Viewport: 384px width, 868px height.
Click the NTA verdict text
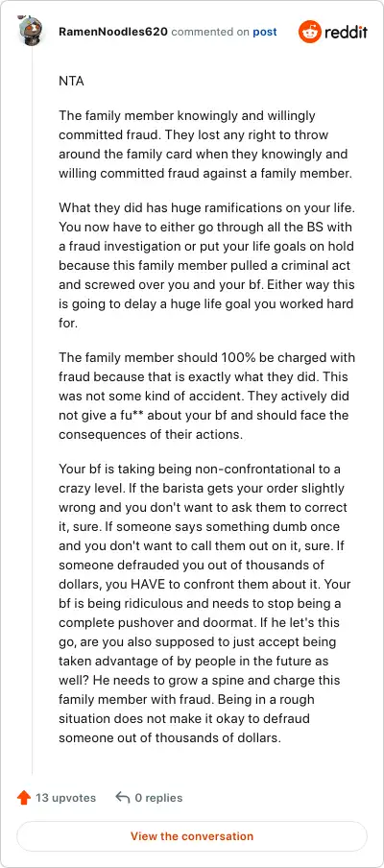pos(71,81)
